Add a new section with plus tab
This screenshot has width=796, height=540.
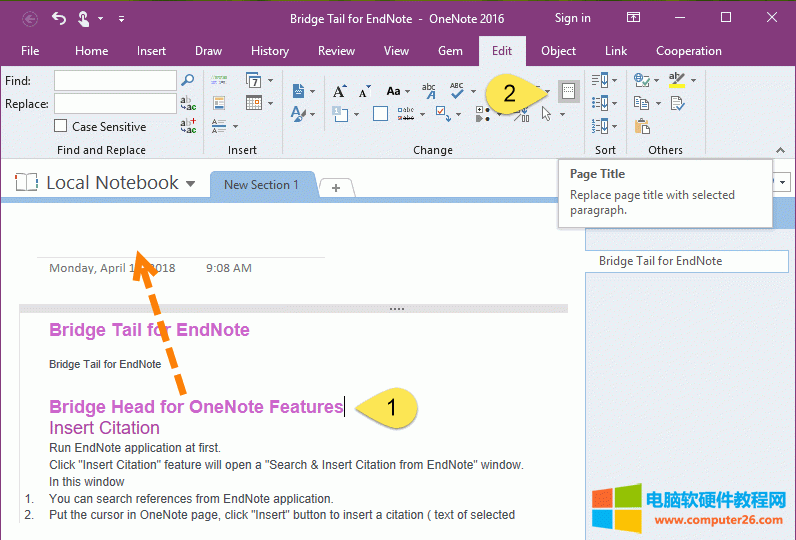click(x=336, y=188)
